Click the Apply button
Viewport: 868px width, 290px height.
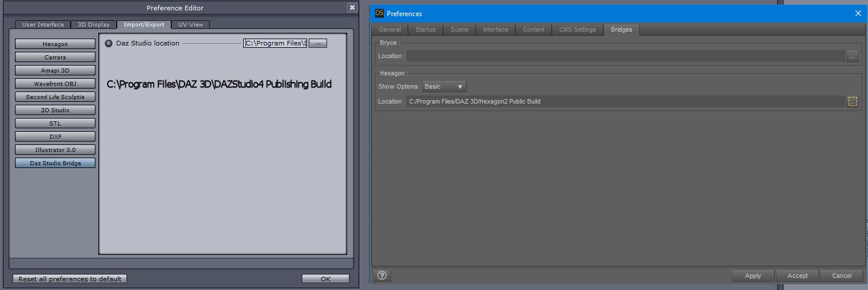point(752,276)
